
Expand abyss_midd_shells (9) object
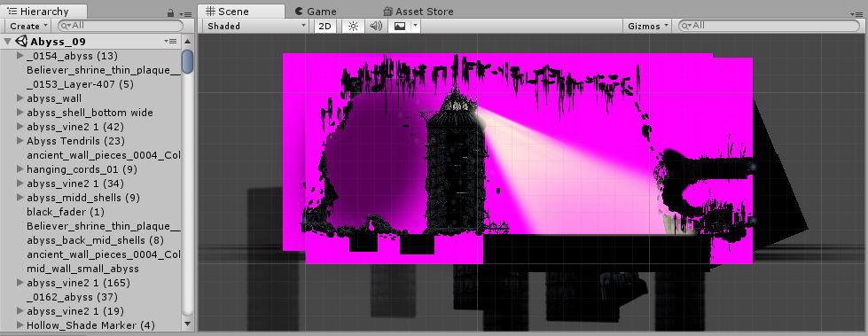pyautogui.click(x=20, y=198)
